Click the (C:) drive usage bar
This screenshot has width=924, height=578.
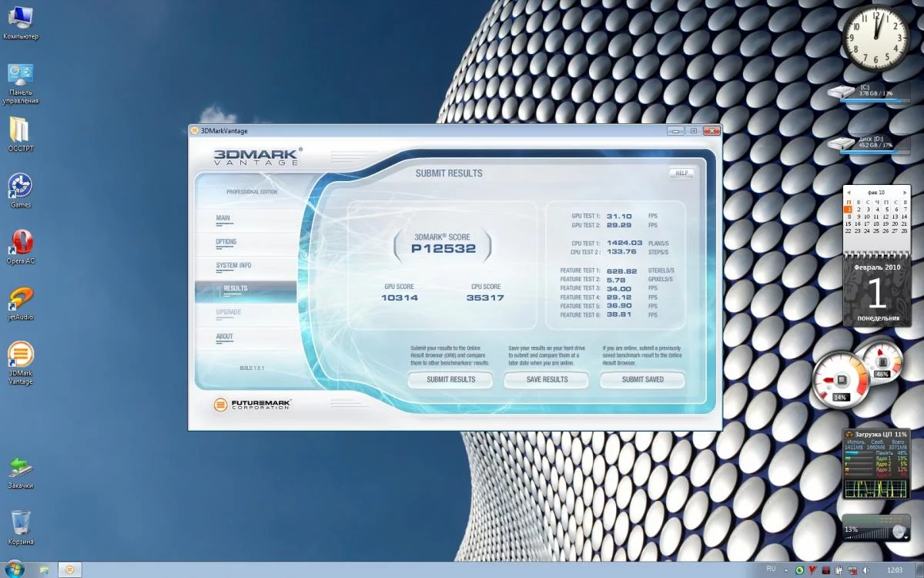pyautogui.click(x=875, y=100)
